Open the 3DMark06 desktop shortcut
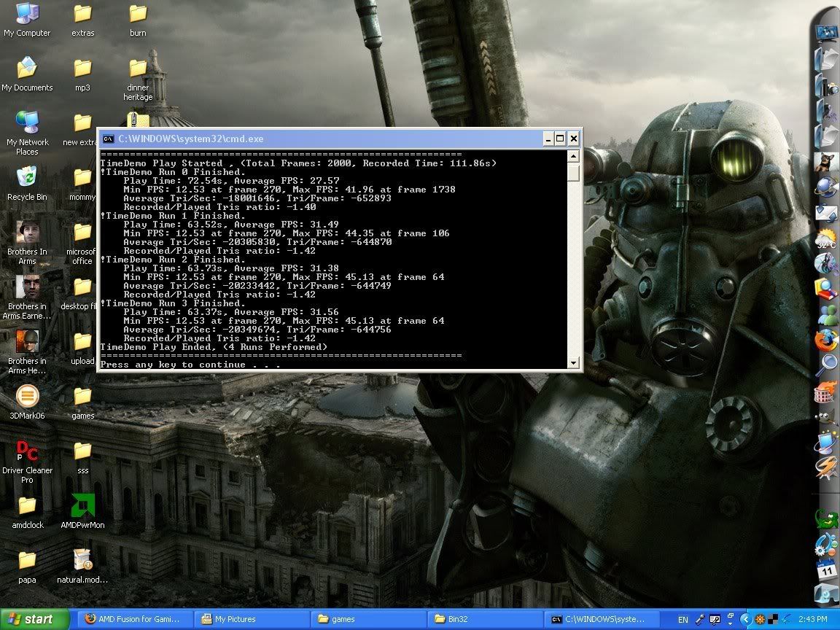Image resolution: width=840 pixels, height=630 pixels. [x=27, y=397]
